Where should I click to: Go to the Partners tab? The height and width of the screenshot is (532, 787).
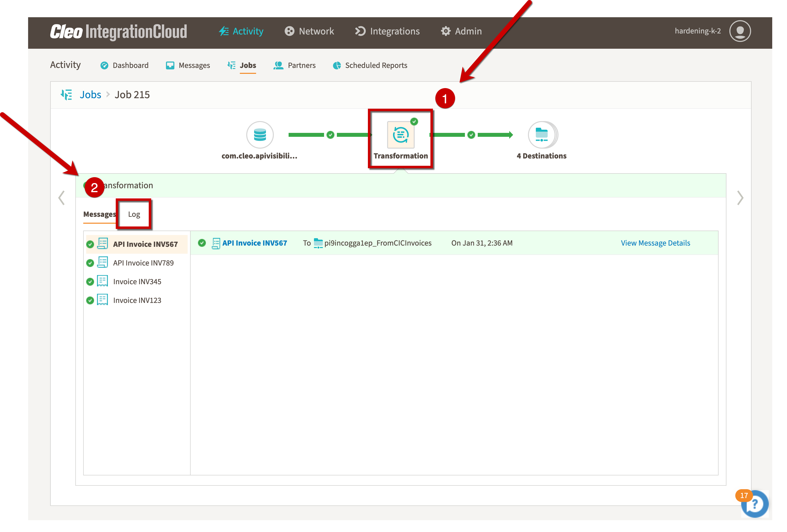pyautogui.click(x=295, y=65)
